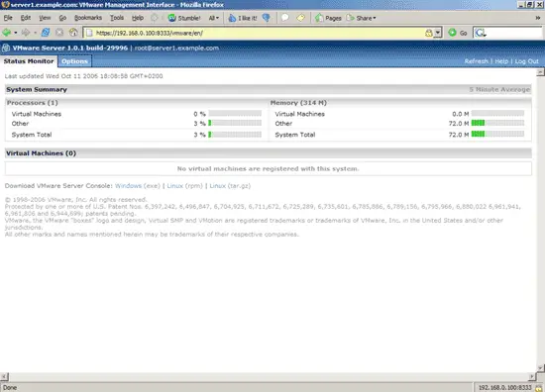Click the 'root@server1.example.com' header text
The height and width of the screenshot is (392, 545).
(x=176, y=48)
